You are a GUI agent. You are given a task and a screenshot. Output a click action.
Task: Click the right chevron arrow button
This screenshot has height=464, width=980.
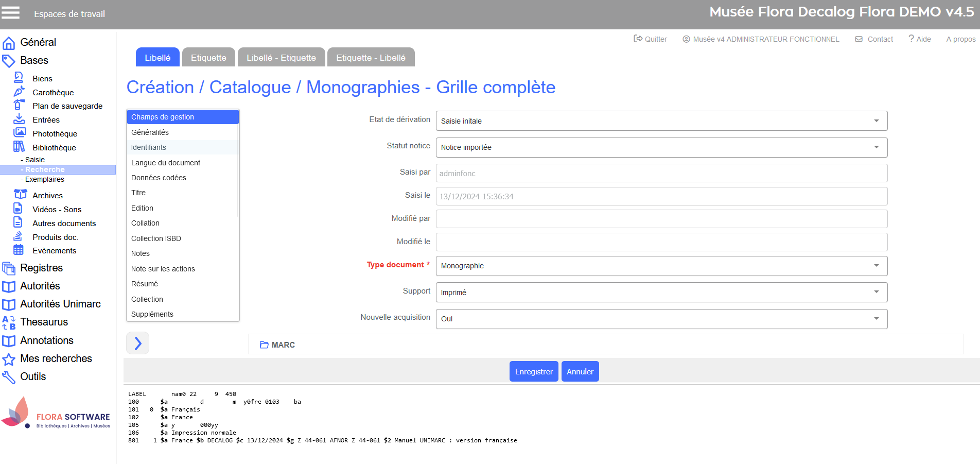[x=138, y=343]
